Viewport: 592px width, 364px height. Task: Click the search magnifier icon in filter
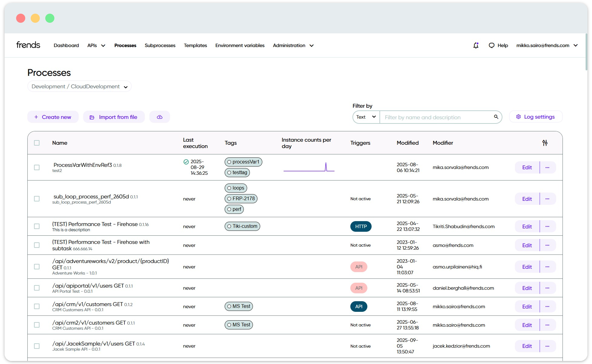[x=496, y=117]
